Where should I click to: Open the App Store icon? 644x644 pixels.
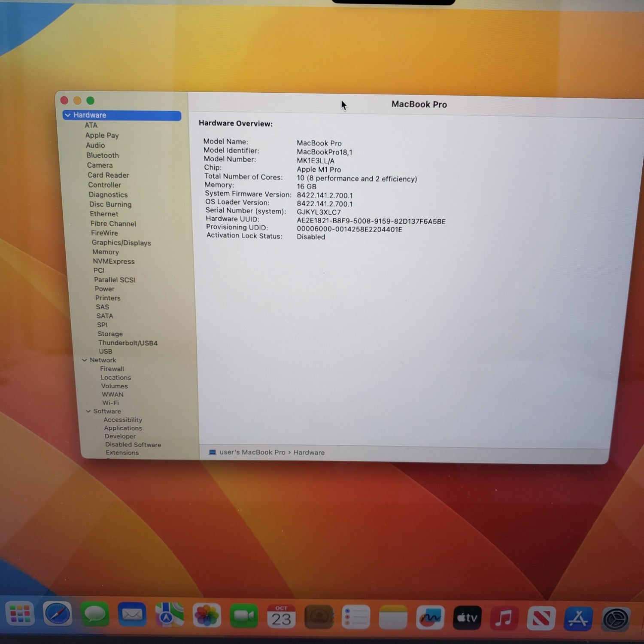point(578,619)
